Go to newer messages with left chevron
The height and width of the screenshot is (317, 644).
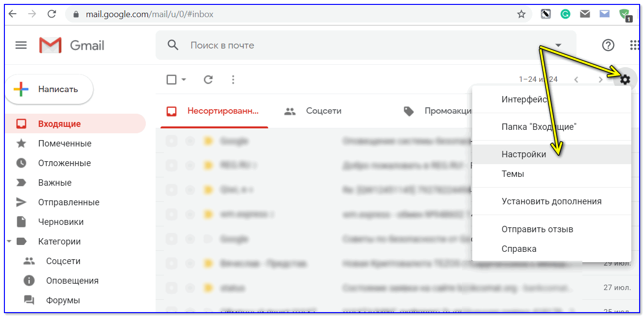pyautogui.click(x=576, y=79)
